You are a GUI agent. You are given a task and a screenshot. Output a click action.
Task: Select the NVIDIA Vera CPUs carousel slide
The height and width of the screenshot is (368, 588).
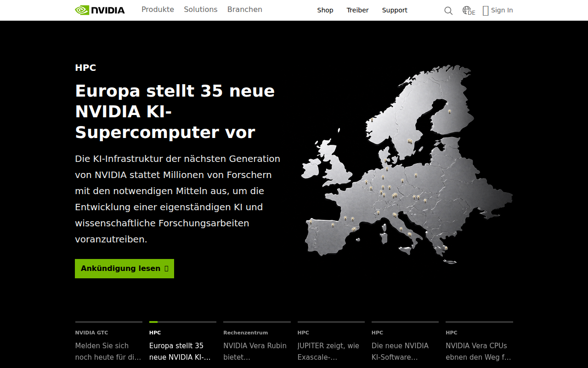point(479,341)
